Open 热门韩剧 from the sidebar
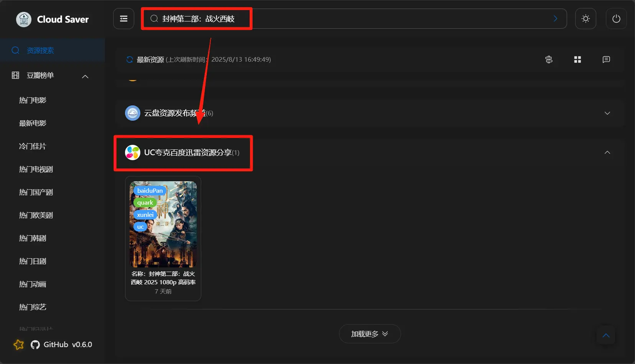 [x=33, y=238]
